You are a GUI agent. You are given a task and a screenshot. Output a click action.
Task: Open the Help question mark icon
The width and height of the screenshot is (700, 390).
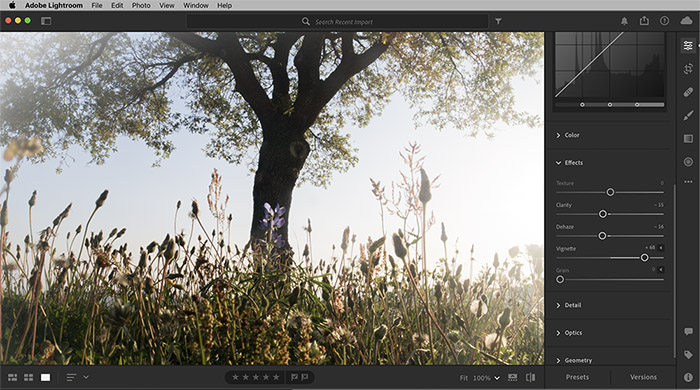pyautogui.click(x=664, y=21)
